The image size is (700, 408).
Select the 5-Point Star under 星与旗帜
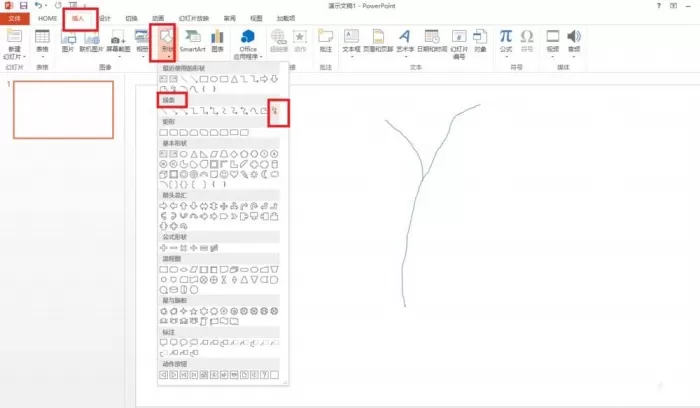point(194,311)
